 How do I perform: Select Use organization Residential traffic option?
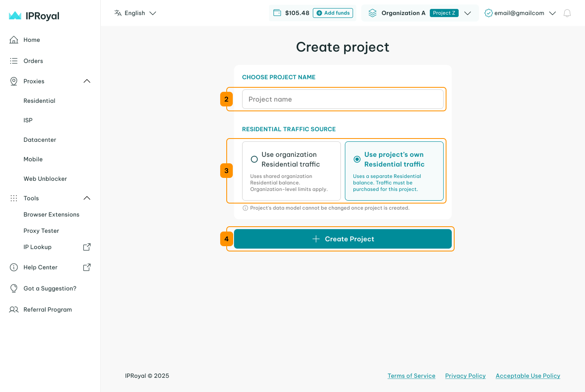click(x=254, y=159)
